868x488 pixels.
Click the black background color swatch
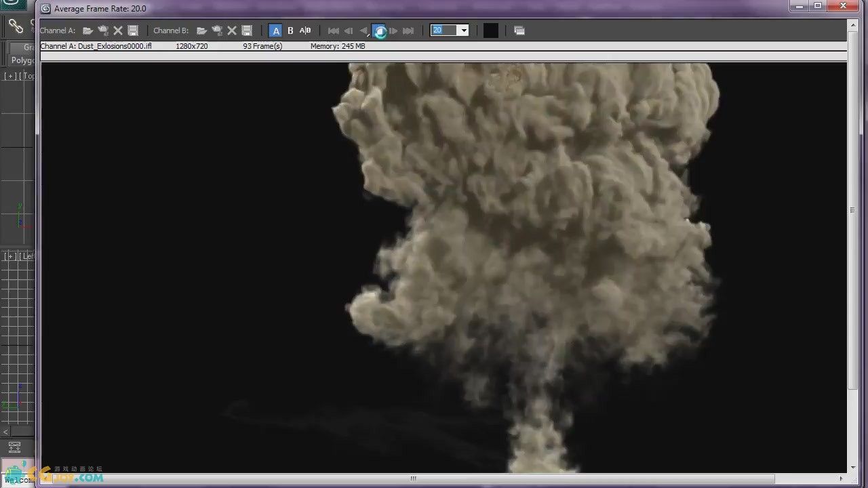[x=491, y=30]
